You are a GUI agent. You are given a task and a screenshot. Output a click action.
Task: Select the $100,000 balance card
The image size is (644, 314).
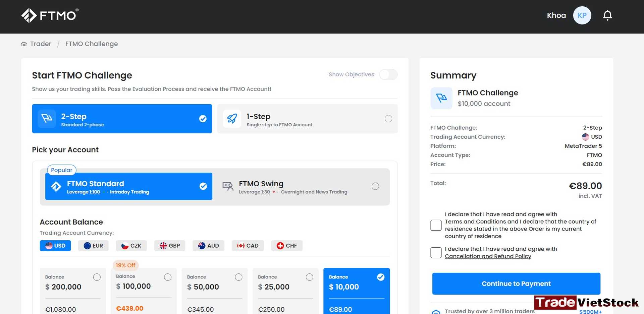[144, 291]
